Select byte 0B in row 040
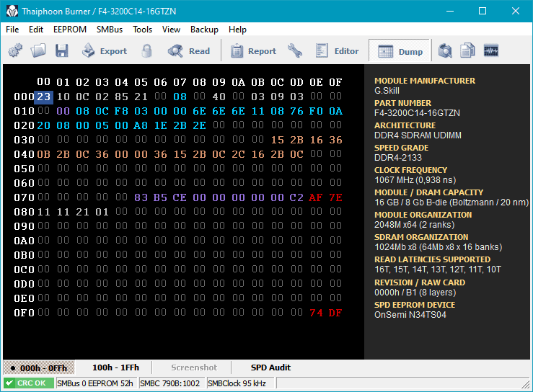Image resolution: width=533 pixels, height=392 pixels. (x=43, y=154)
